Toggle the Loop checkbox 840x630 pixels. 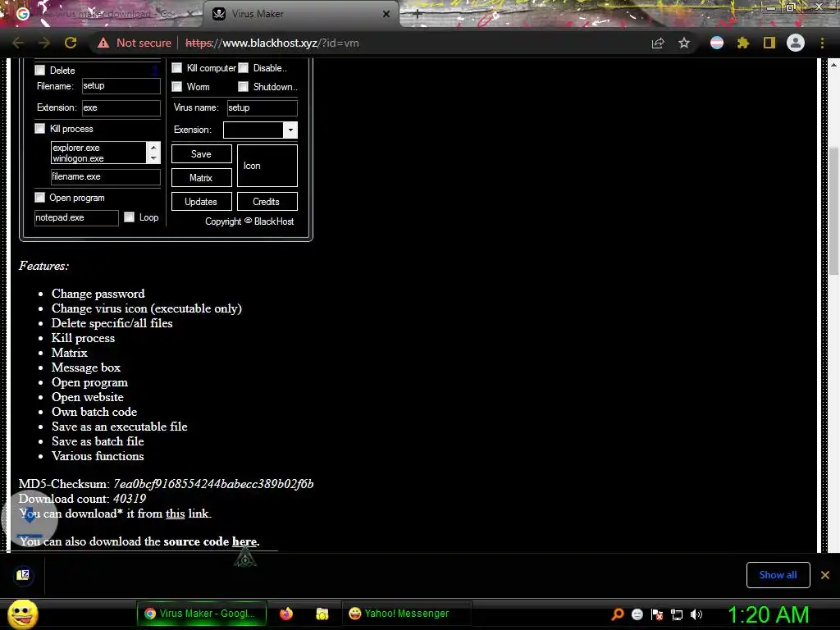click(129, 217)
